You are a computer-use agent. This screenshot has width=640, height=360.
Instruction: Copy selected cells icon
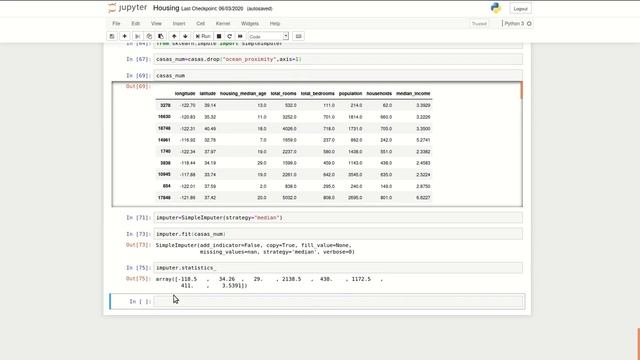(149, 36)
